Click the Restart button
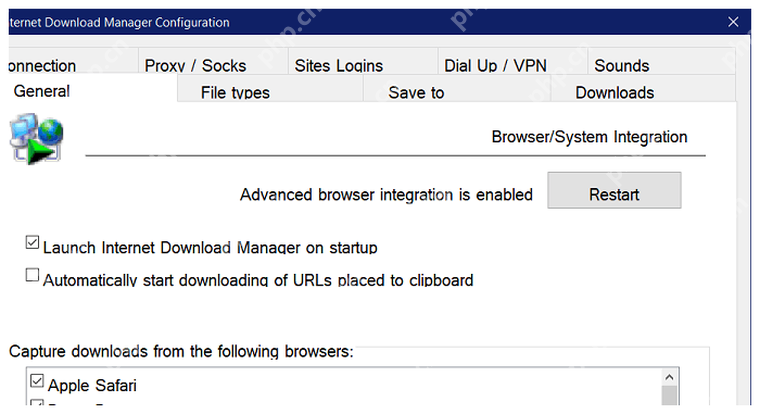 coord(614,190)
